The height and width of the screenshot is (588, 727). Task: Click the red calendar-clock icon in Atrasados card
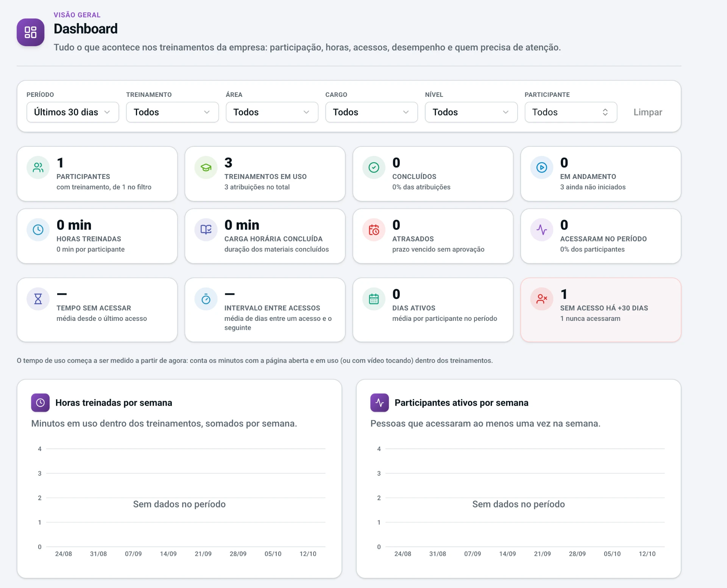click(374, 230)
